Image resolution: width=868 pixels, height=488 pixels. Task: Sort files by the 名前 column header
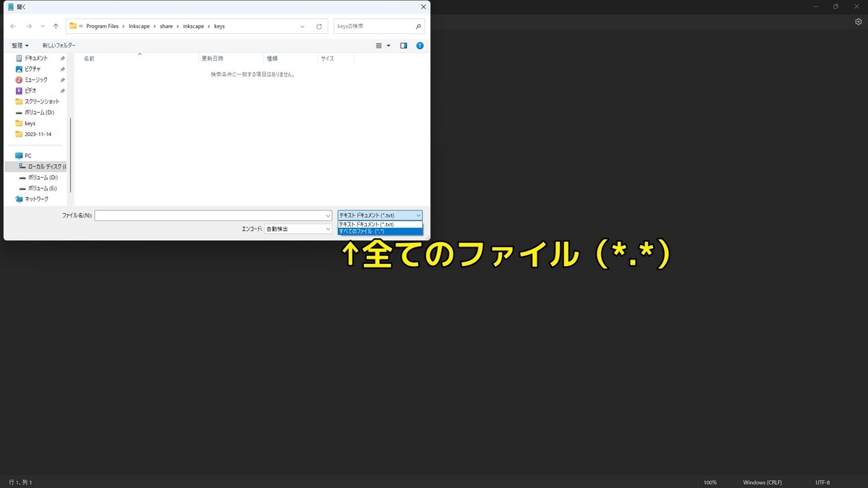pos(88,58)
